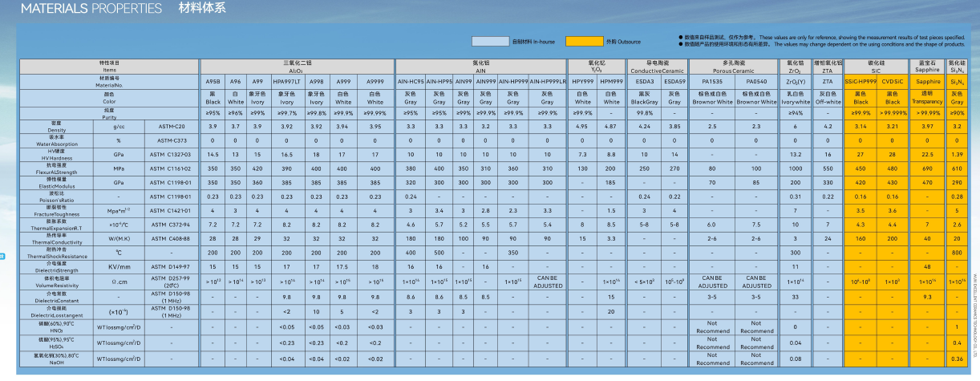Click material number 'AlN-HP999LR'
Viewport: 980px width, 381px height.
547,82
